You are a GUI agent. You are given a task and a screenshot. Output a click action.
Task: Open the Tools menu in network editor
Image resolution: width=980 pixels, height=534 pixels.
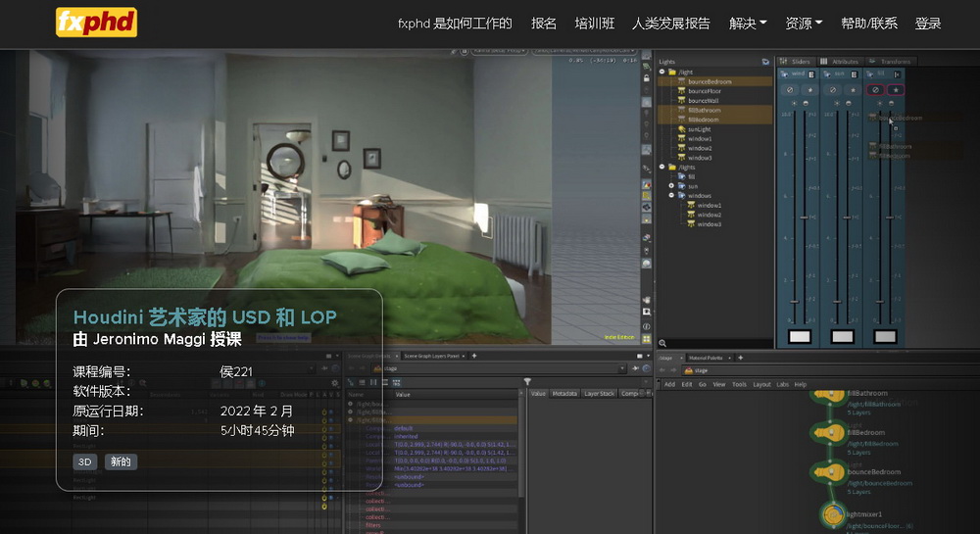tap(739, 385)
